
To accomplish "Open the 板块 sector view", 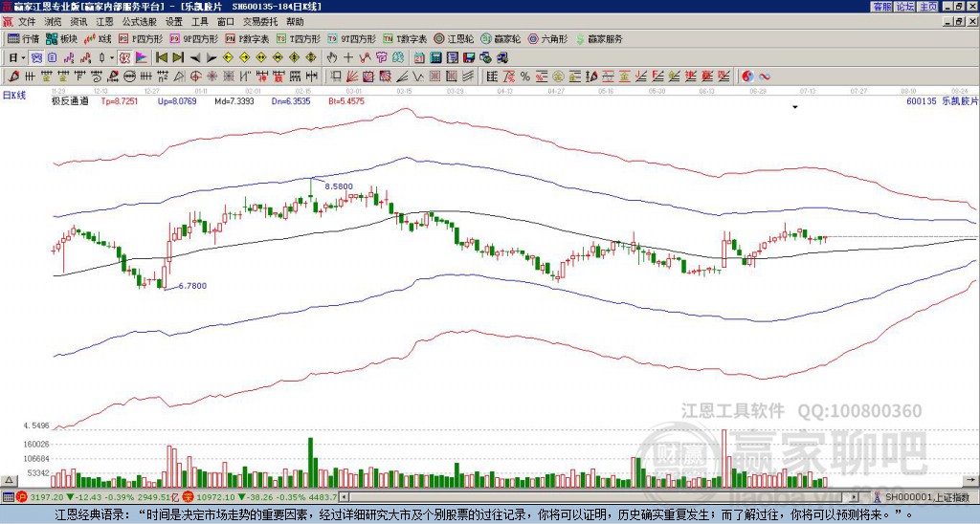I will click(x=61, y=38).
